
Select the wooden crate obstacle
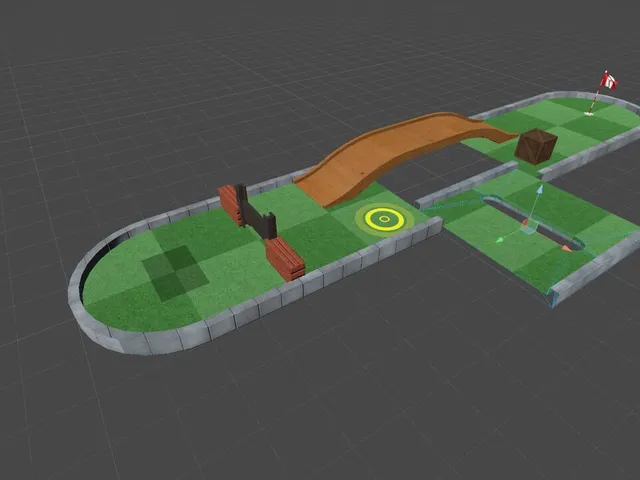click(536, 146)
